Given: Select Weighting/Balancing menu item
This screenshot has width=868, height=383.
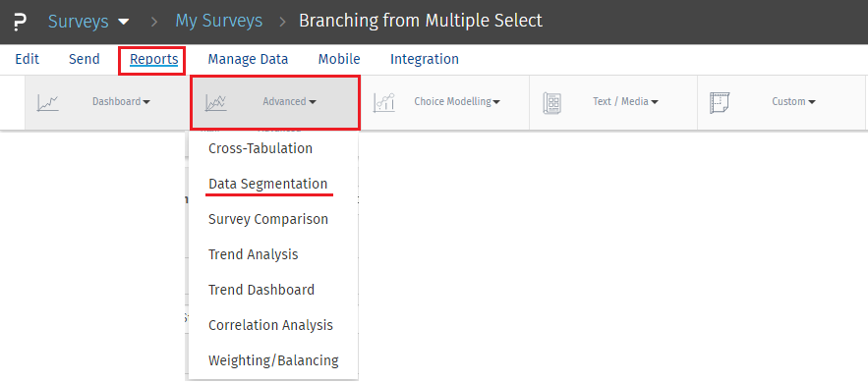Looking at the screenshot, I should 273,360.
